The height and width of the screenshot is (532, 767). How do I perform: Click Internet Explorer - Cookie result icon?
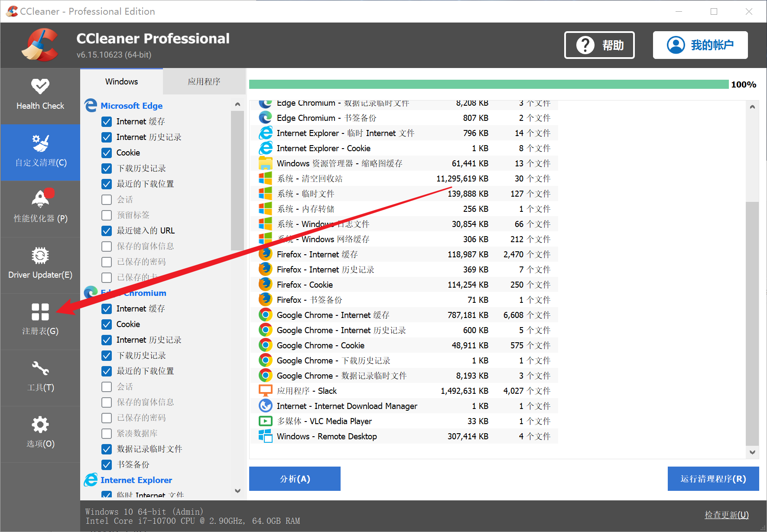265,148
